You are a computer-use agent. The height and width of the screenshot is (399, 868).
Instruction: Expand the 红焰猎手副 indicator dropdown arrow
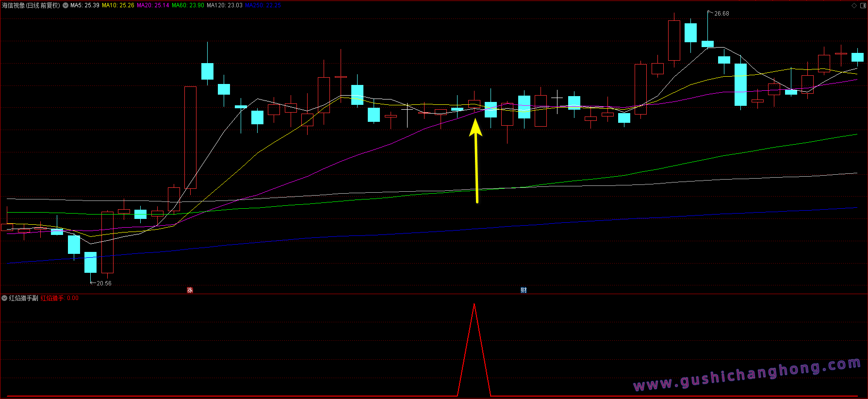click(x=4, y=298)
